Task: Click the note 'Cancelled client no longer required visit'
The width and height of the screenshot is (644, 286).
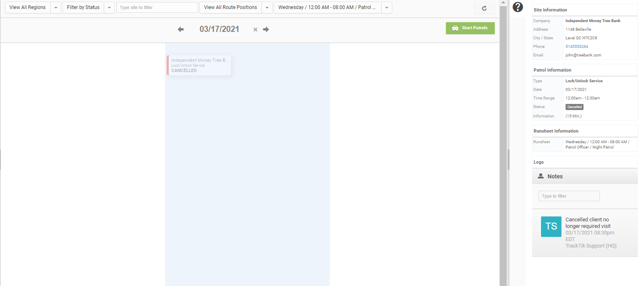Action: click(x=588, y=223)
